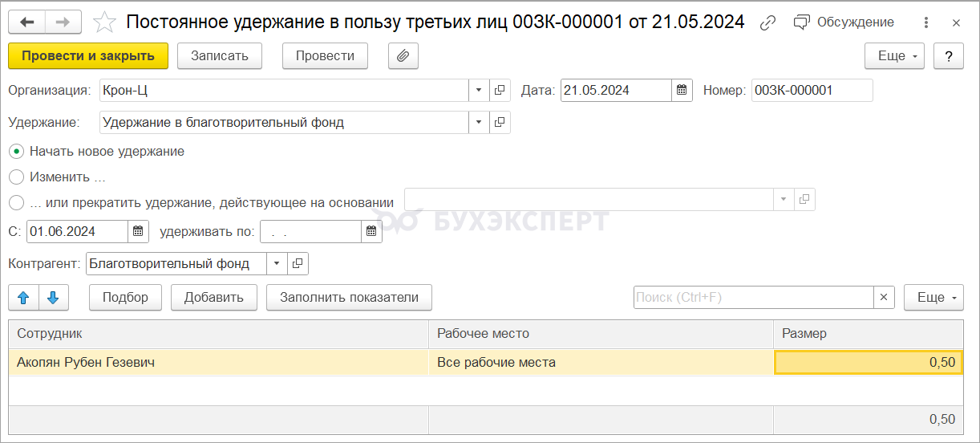Click Провести и закрыть button
The height and width of the screenshot is (443, 980).
pos(88,55)
